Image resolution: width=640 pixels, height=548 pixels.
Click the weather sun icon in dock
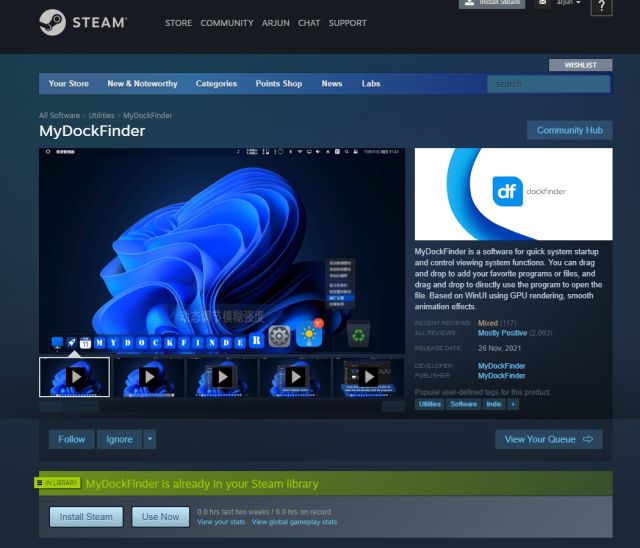click(309, 334)
